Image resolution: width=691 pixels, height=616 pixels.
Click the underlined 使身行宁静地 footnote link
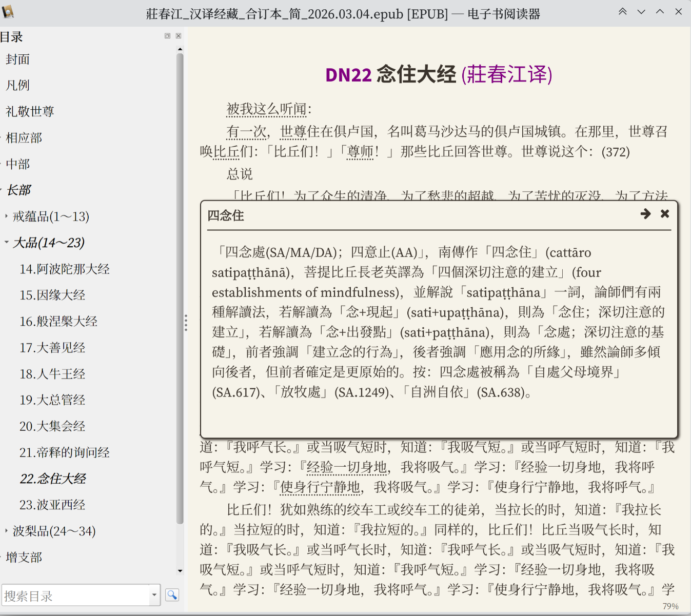pyautogui.click(x=320, y=487)
